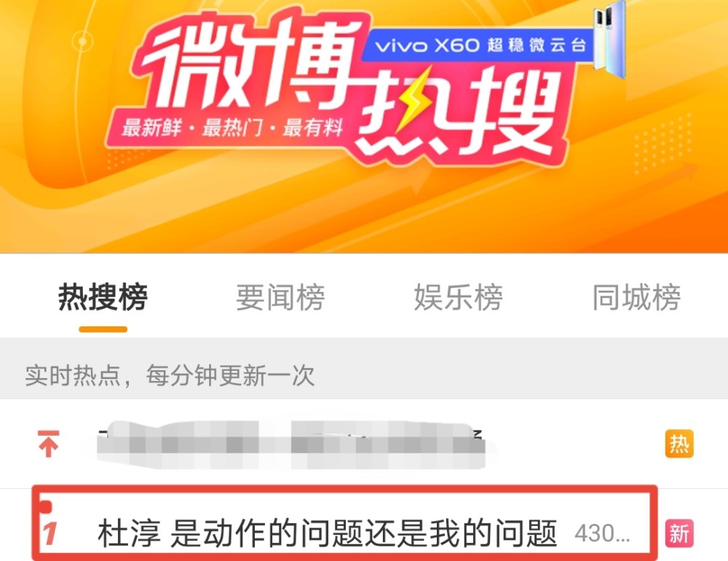Tap the 430... search count number

click(602, 533)
